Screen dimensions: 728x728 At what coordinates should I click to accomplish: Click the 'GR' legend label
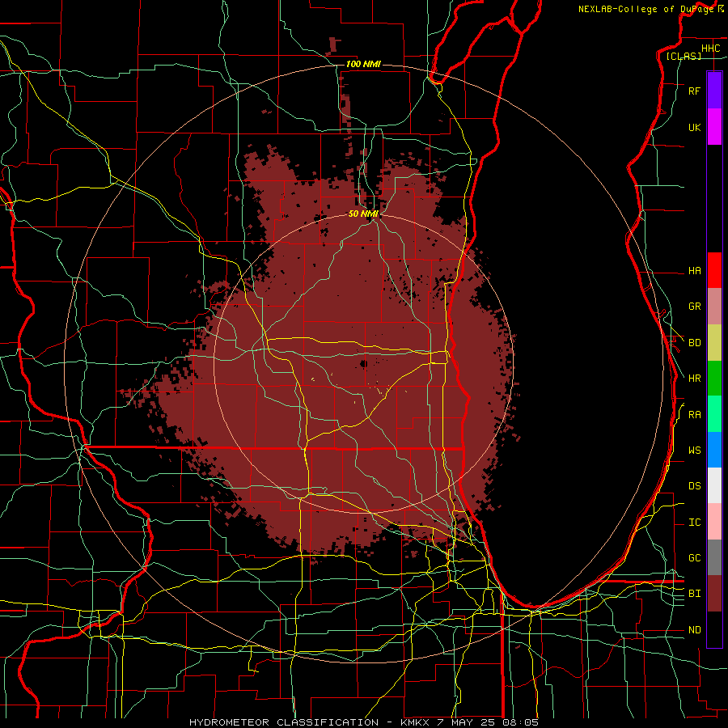(694, 307)
